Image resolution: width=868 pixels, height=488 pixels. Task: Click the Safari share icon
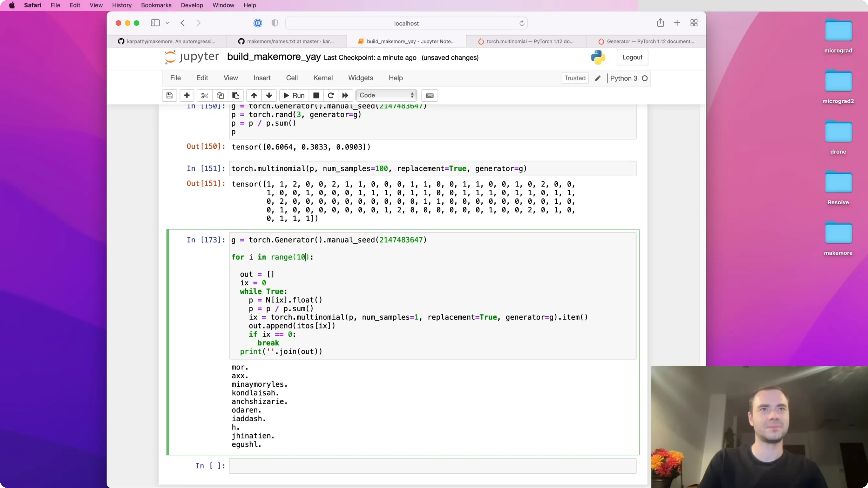tap(660, 23)
